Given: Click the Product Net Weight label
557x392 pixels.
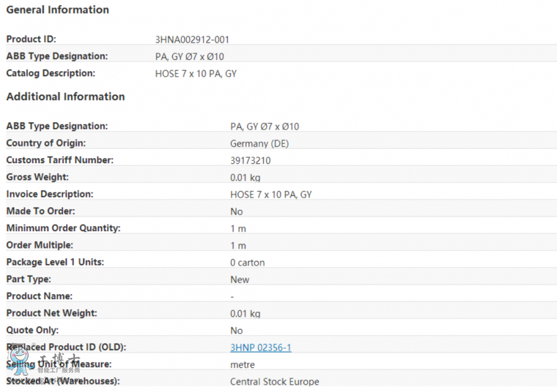Looking at the screenshot, I should coord(51,313).
